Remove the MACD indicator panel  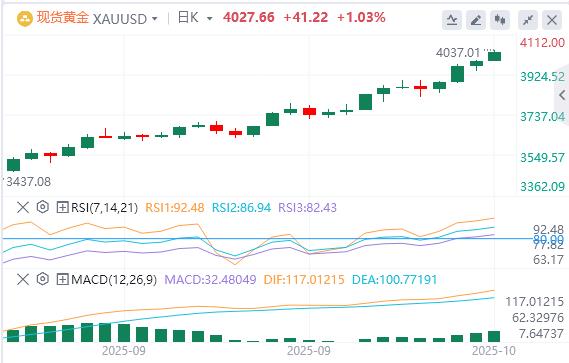(x=23, y=280)
